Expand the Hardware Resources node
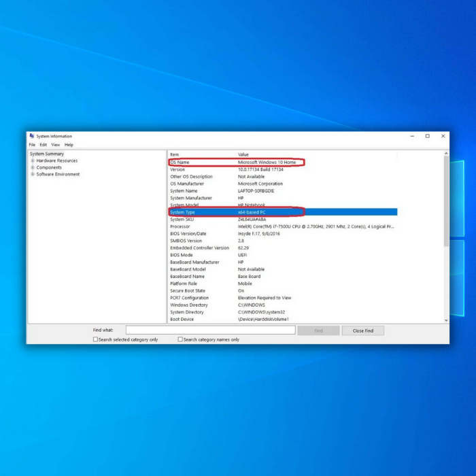The height and width of the screenshot is (476, 476). tap(33, 160)
